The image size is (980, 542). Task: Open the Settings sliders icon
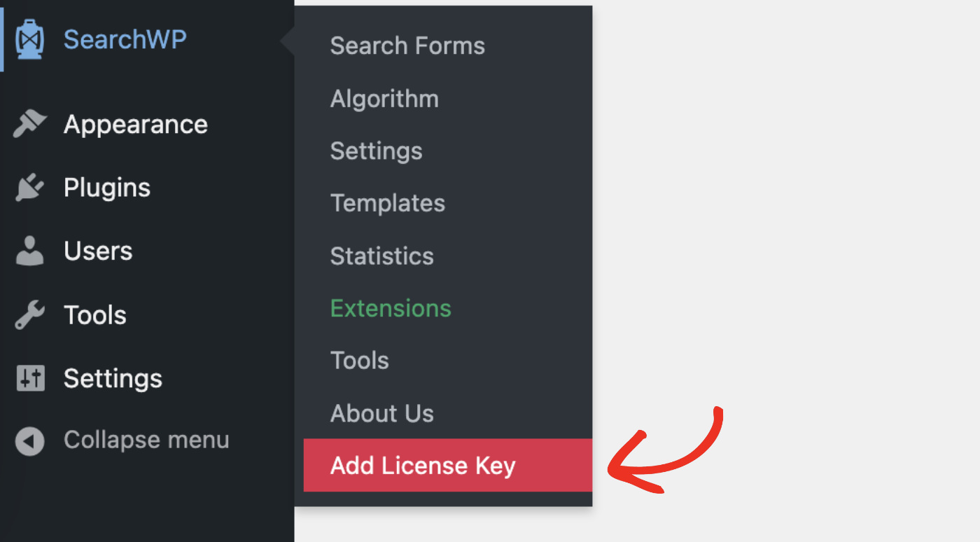pyautogui.click(x=29, y=377)
